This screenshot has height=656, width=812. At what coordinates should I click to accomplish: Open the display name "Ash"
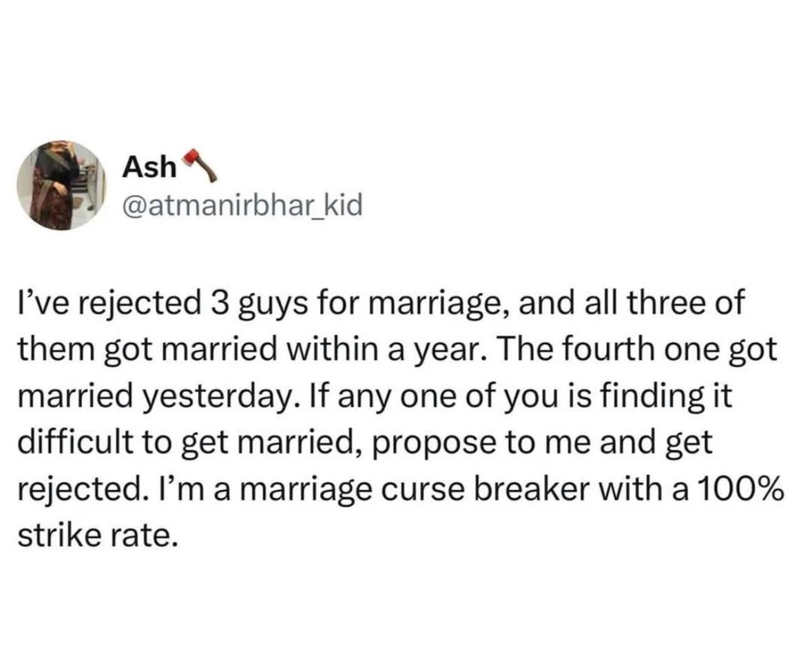click(149, 167)
